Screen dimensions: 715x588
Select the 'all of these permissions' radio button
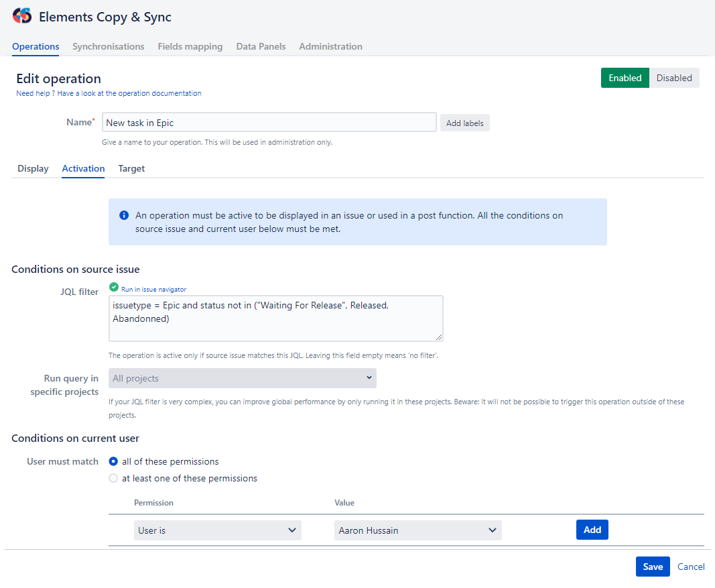click(113, 461)
